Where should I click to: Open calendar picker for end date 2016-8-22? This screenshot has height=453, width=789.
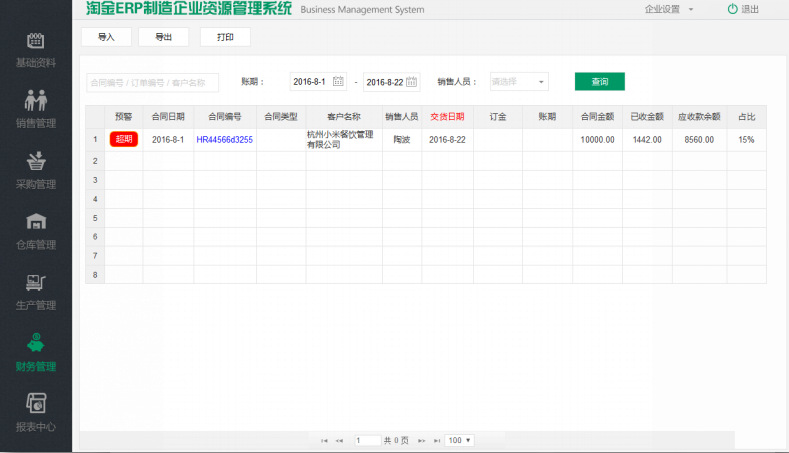(x=411, y=82)
